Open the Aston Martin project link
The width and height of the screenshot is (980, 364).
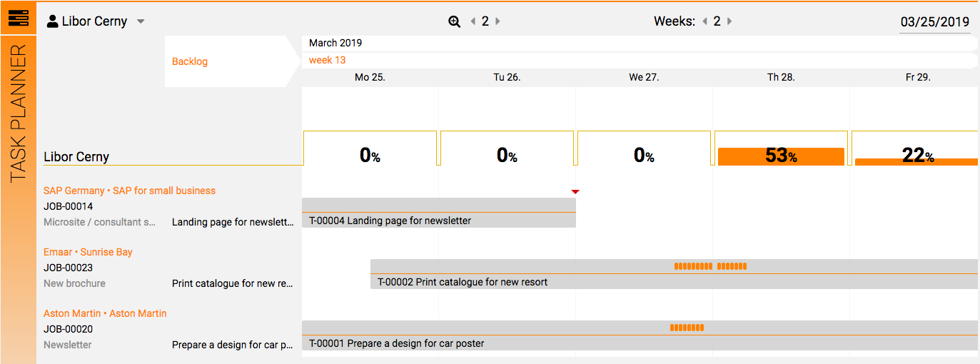pos(105,313)
